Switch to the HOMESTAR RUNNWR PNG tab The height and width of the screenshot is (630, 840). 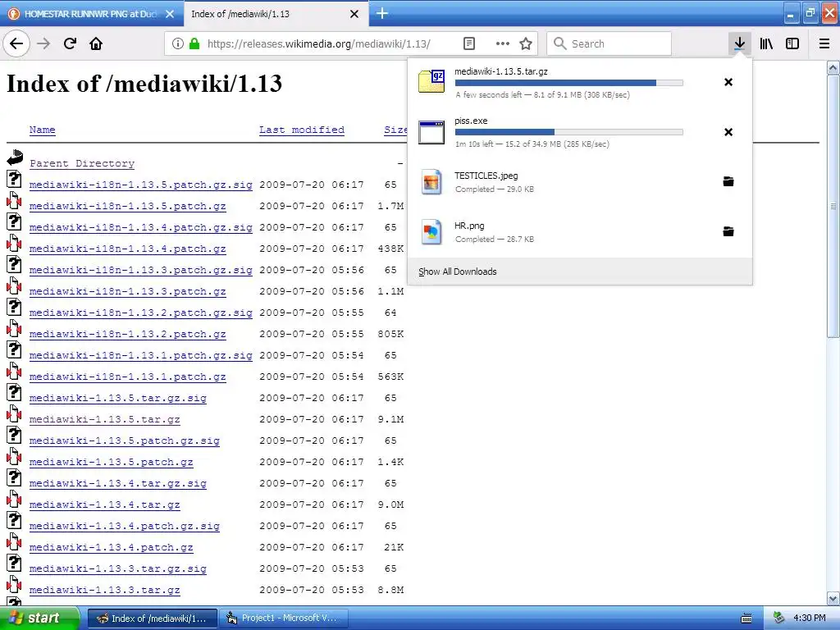91,14
